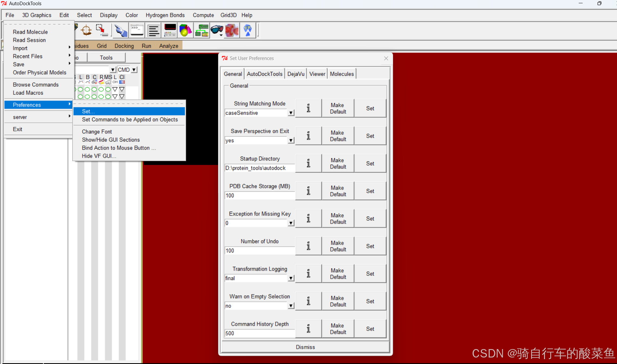Image resolution: width=617 pixels, height=364 pixels.
Task: Select the pointing hand tool icon
Action: pos(120,30)
